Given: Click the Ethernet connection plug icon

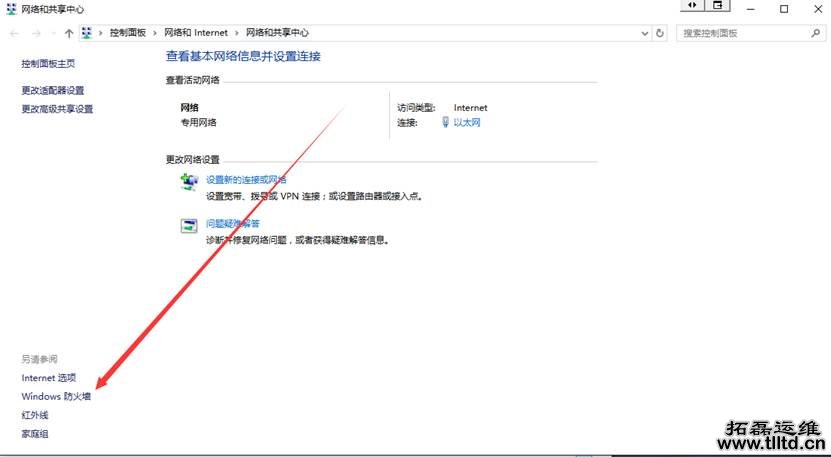Looking at the screenshot, I should [x=446, y=122].
